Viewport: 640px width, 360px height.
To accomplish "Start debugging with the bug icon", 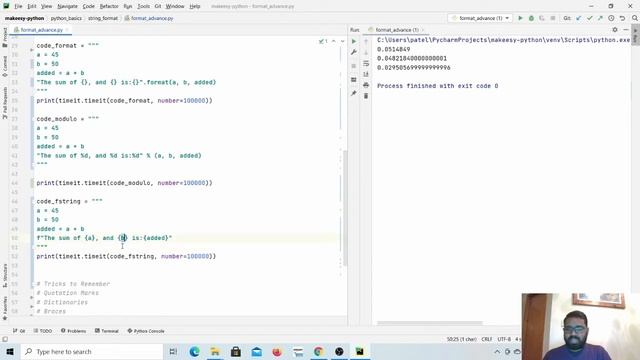I will tap(531, 18).
